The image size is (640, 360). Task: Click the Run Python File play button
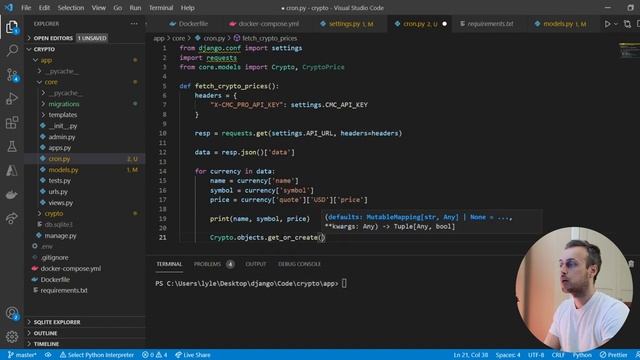pyautogui.click(x=607, y=24)
